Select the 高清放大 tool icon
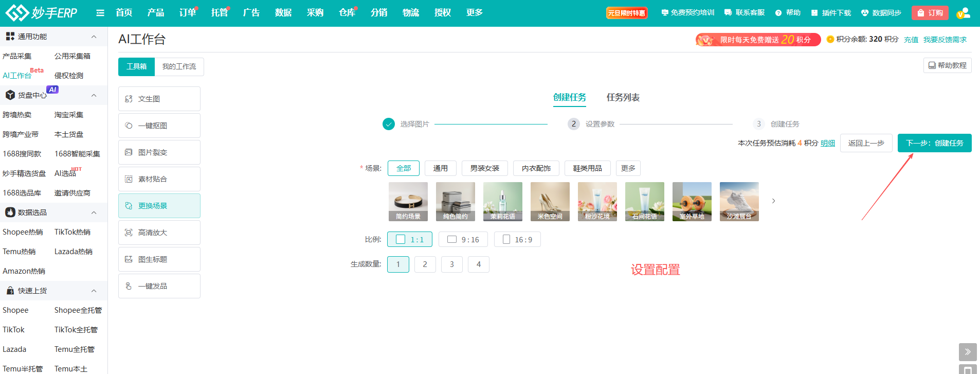 coord(129,233)
